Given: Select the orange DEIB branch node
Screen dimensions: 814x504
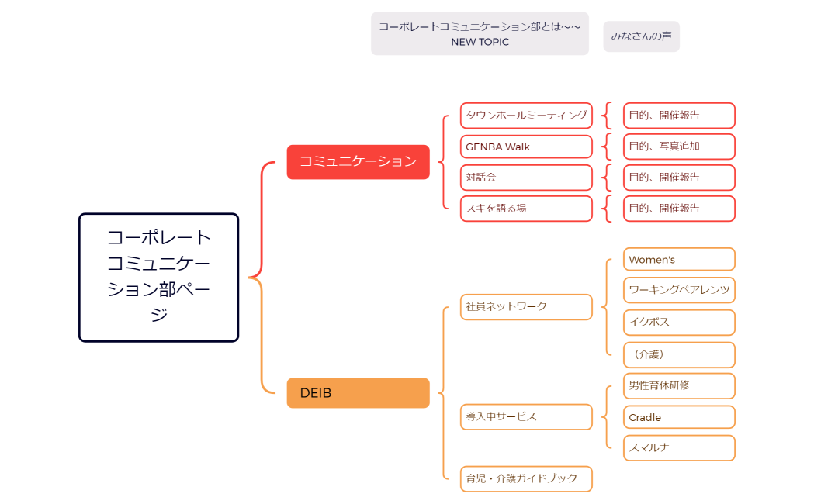Looking at the screenshot, I should click(x=358, y=393).
